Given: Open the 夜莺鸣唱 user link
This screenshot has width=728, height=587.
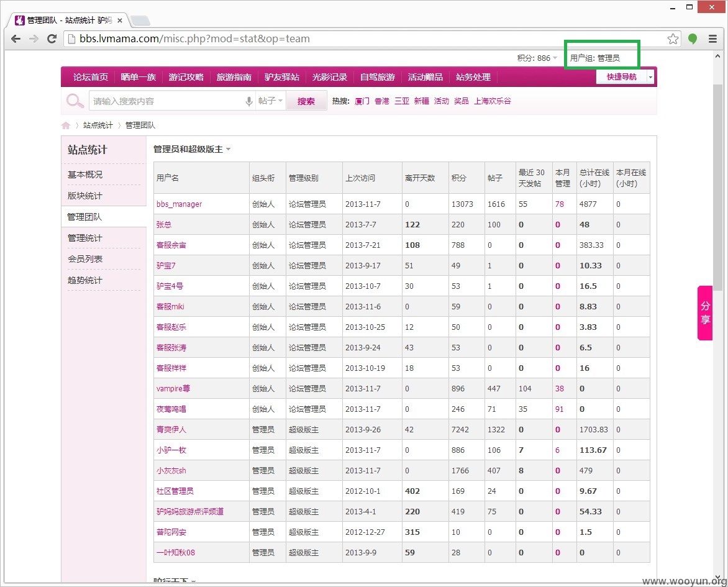Looking at the screenshot, I should 171,409.
